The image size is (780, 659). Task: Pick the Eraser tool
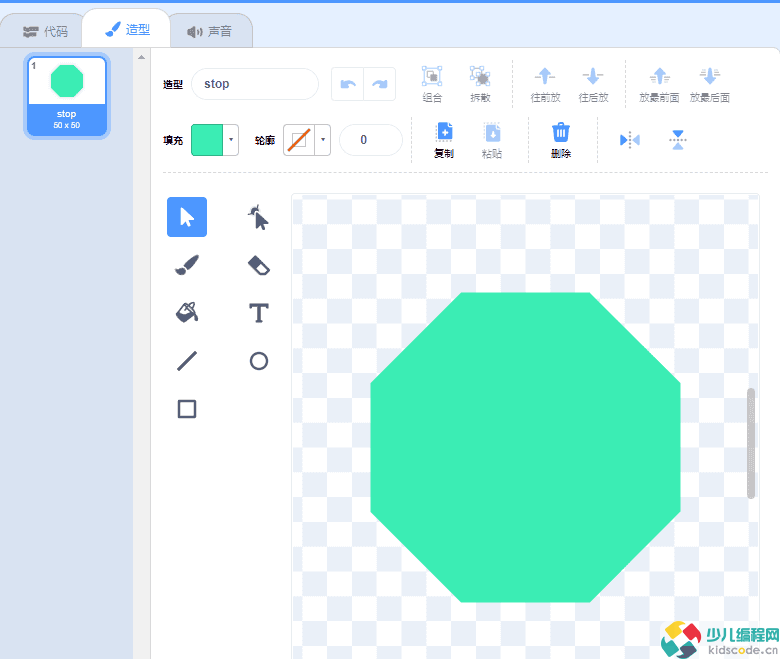click(x=258, y=265)
